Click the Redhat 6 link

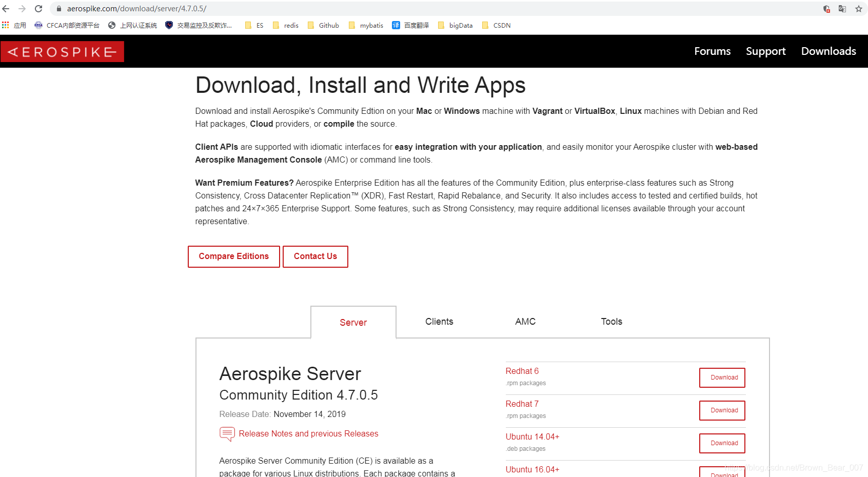522,371
